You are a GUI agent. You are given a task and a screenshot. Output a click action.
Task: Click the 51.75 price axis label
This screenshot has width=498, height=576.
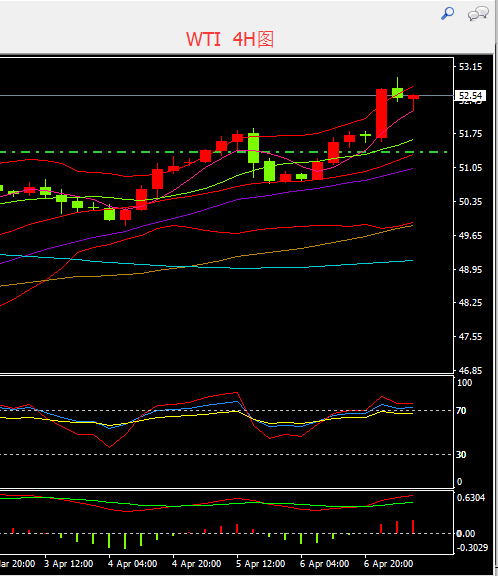tap(470, 134)
